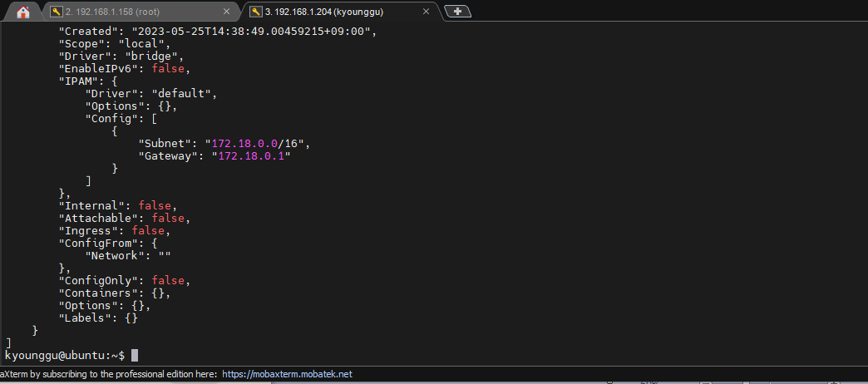Click the "Ingress": false line
This screenshot has width=868, height=384.
click(x=115, y=231)
